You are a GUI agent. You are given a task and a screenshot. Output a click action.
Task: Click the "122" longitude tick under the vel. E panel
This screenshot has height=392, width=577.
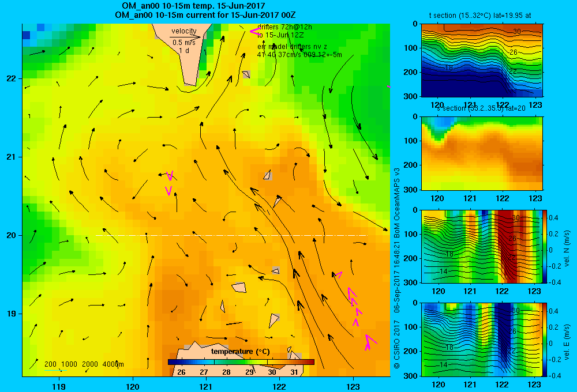coord(502,385)
